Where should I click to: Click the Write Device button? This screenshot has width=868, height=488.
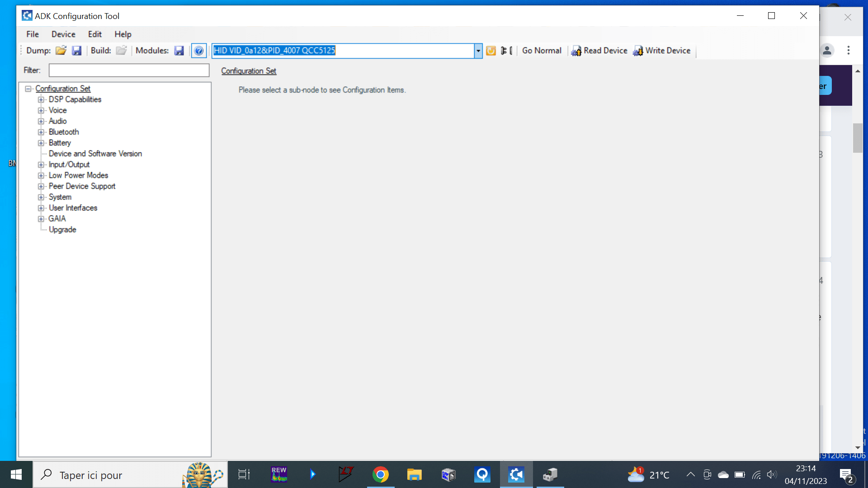[x=662, y=51]
